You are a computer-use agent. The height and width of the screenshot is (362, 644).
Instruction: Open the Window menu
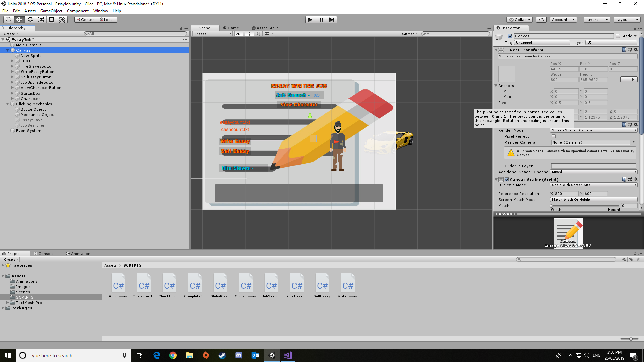click(100, 11)
